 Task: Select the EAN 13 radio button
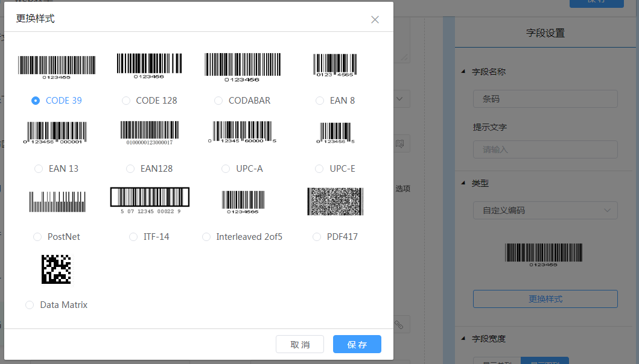pyautogui.click(x=39, y=169)
